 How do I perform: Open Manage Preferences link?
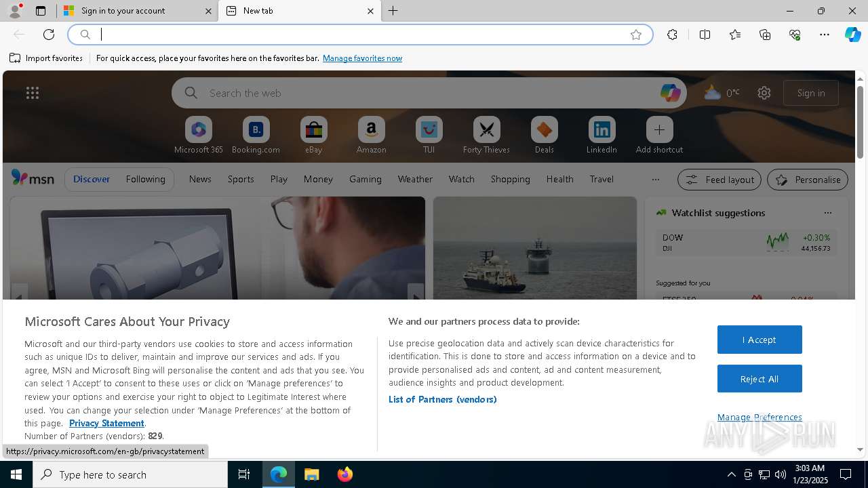click(759, 417)
